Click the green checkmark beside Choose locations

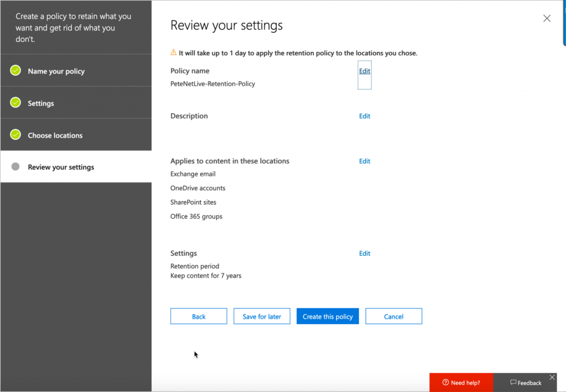[15, 134]
